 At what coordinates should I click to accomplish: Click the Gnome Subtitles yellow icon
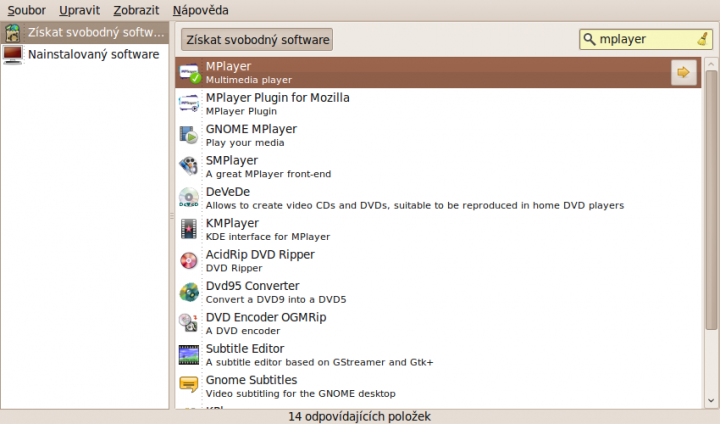(x=189, y=384)
